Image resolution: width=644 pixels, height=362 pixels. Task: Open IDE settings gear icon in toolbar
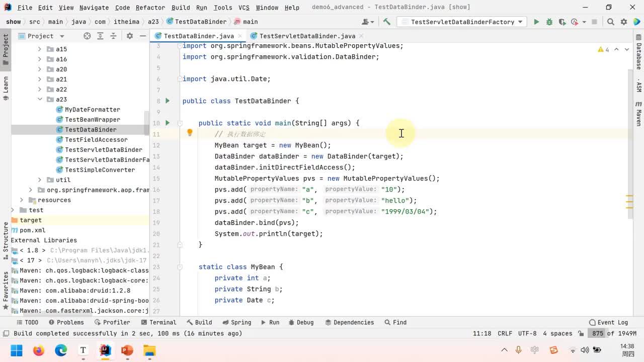tap(624, 22)
